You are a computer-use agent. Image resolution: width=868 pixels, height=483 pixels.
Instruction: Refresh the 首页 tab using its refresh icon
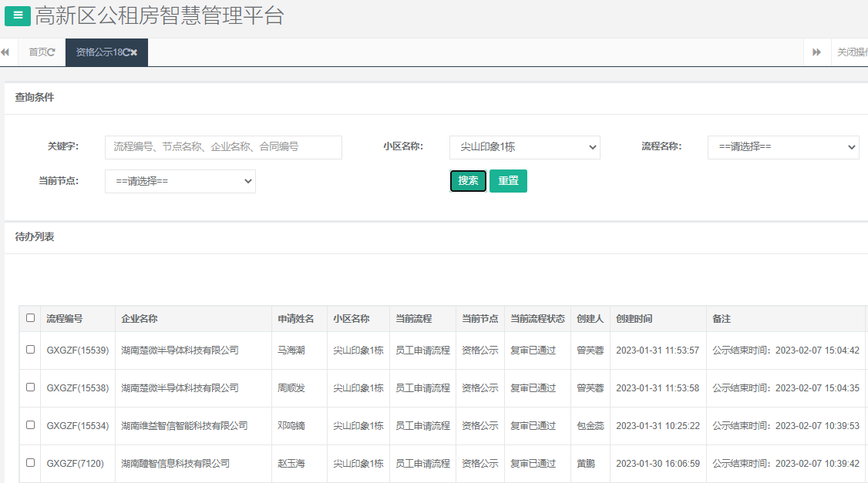coord(52,52)
